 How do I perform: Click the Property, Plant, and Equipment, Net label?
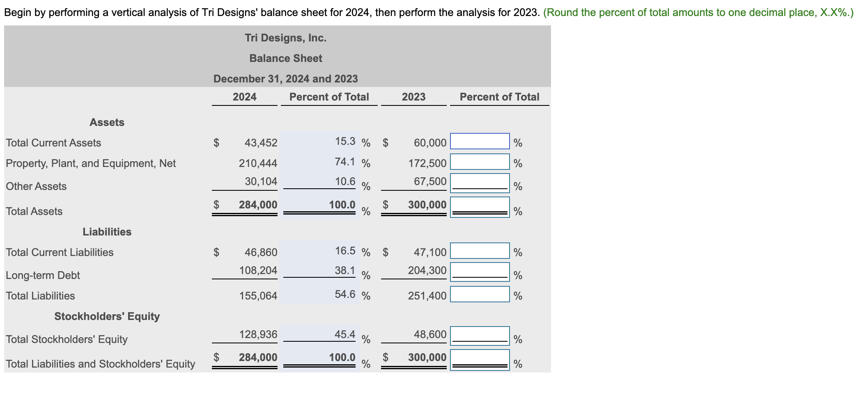click(91, 163)
